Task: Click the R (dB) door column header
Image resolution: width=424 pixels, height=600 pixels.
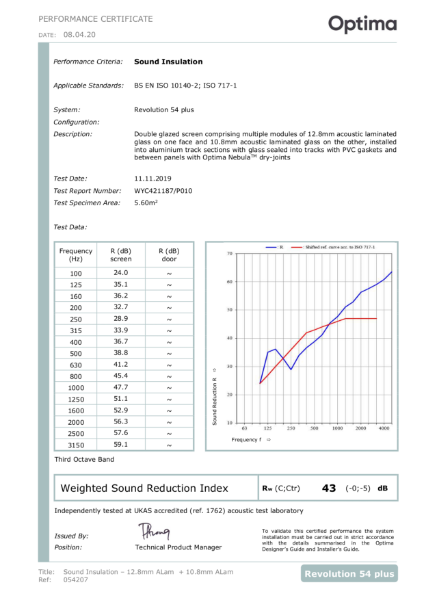Action: [169, 255]
